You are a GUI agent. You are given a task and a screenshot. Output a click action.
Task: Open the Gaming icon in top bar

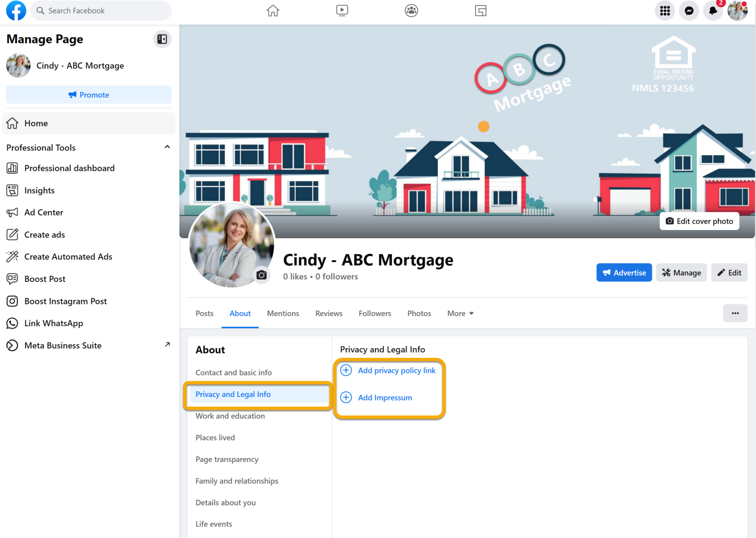pos(481,11)
